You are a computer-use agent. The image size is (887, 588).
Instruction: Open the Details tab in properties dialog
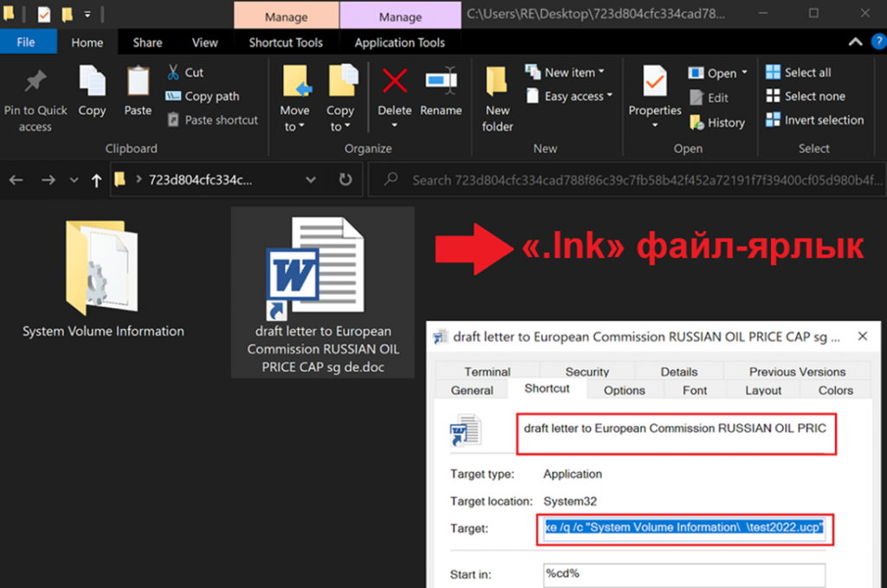678,372
